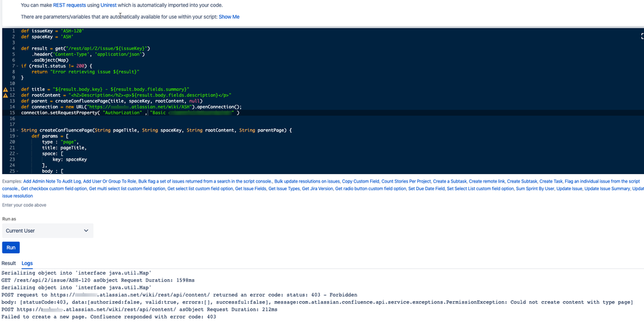Image resolution: width=644 pixels, height=323 pixels.
Task: Open the Get Jira Version example
Action: click(317, 189)
